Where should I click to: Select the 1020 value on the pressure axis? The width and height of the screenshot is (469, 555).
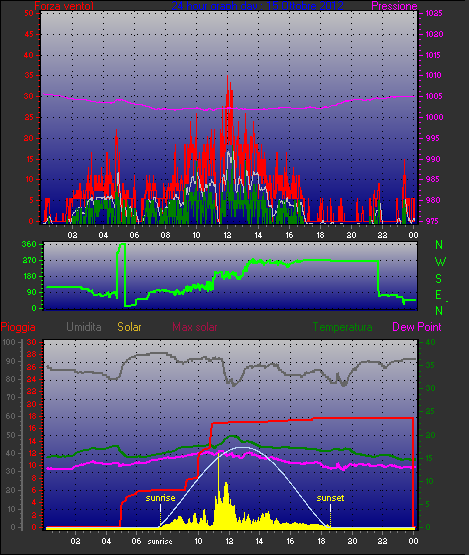click(x=434, y=34)
